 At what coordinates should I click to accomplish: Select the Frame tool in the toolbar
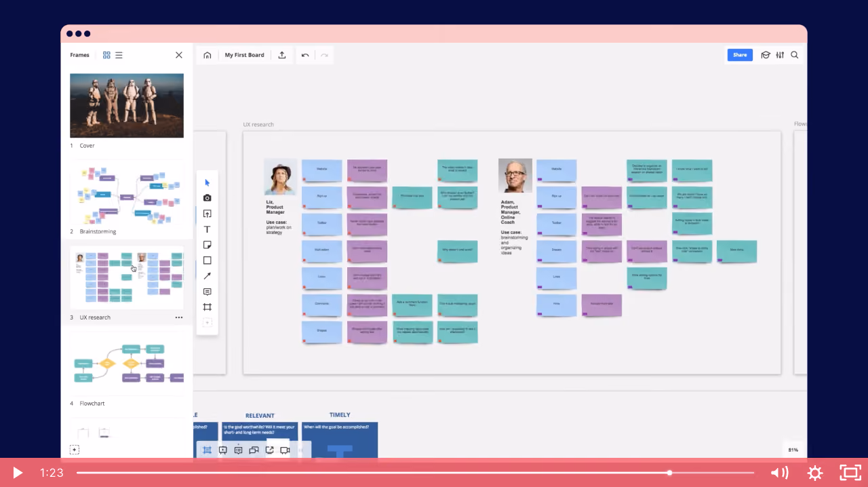(208, 307)
